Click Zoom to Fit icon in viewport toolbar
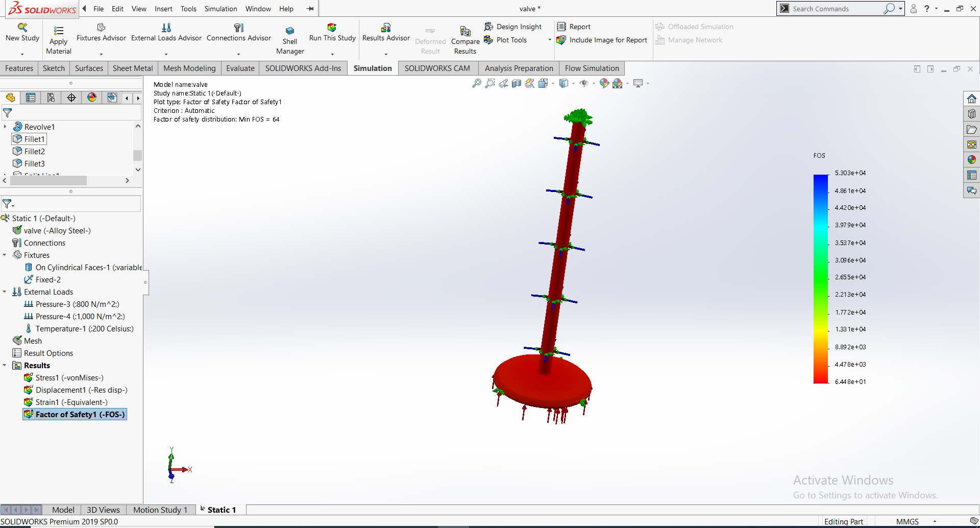Viewport: 980px width, 528px height. (x=477, y=83)
